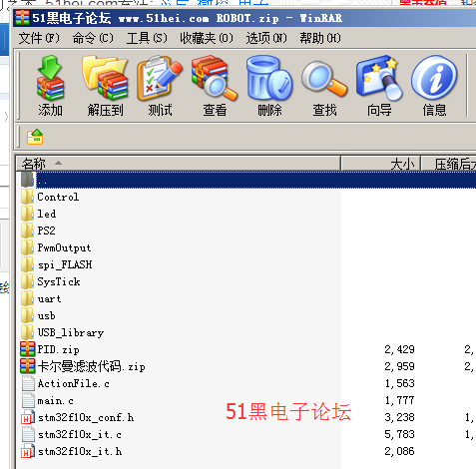Screen dimensions: 476x469
Task: Click the size value 2,959
Action: tap(399, 366)
